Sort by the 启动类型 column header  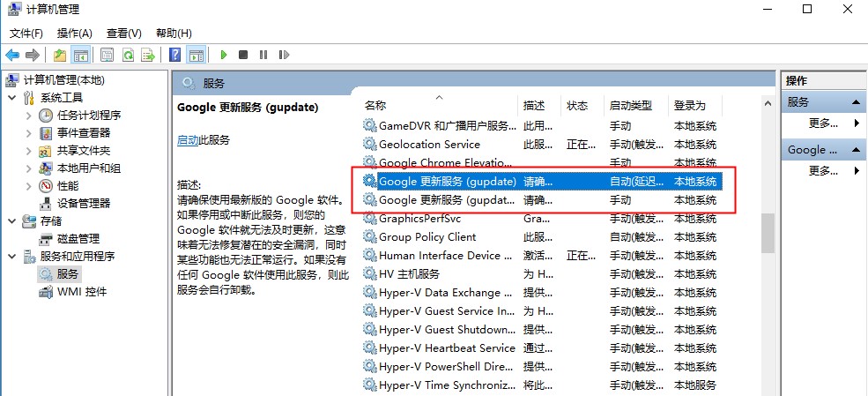tap(636, 105)
